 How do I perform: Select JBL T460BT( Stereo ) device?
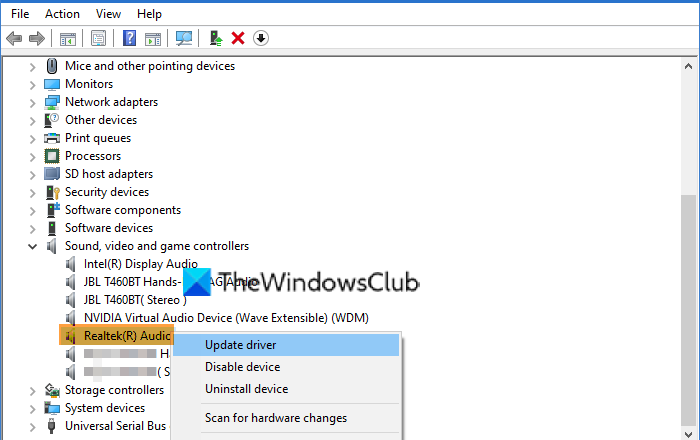(x=135, y=300)
